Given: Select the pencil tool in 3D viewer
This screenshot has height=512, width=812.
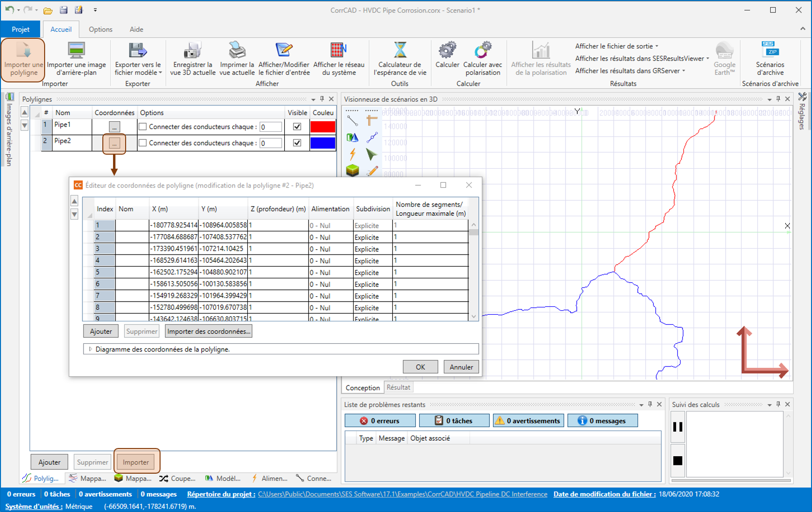Looking at the screenshot, I should (x=372, y=171).
